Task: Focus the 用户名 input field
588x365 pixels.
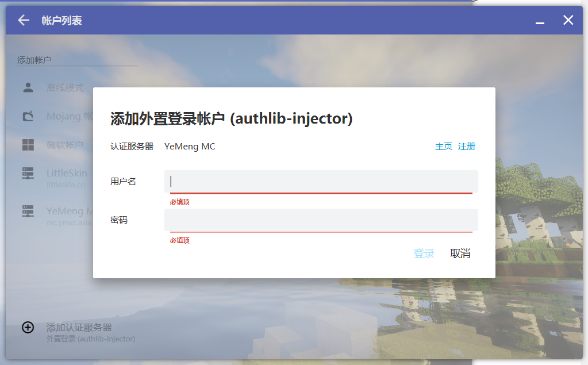Action: tap(321, 182)
